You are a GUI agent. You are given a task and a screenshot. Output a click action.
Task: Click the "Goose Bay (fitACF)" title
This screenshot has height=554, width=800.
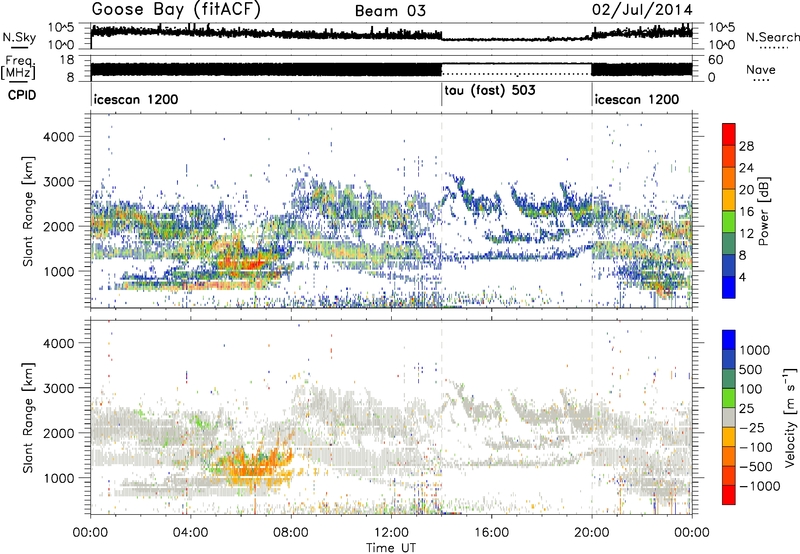[176, 10]
